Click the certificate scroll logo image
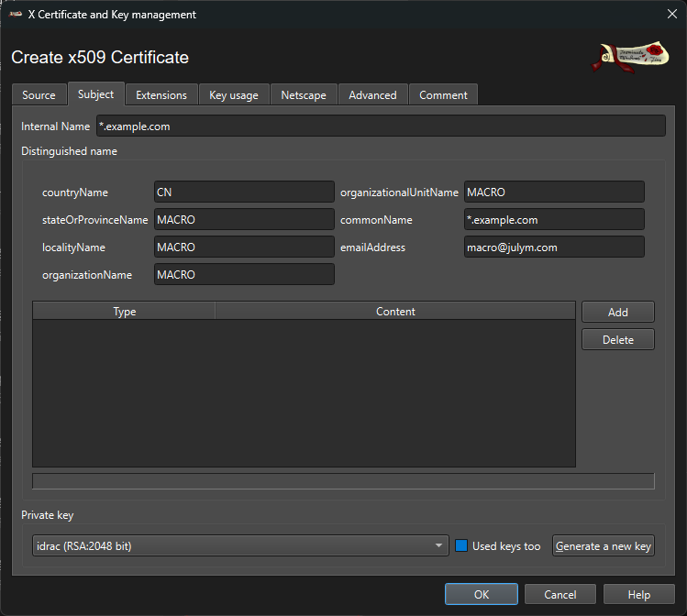This screenshot has width=687, height=616. [630, 57]
